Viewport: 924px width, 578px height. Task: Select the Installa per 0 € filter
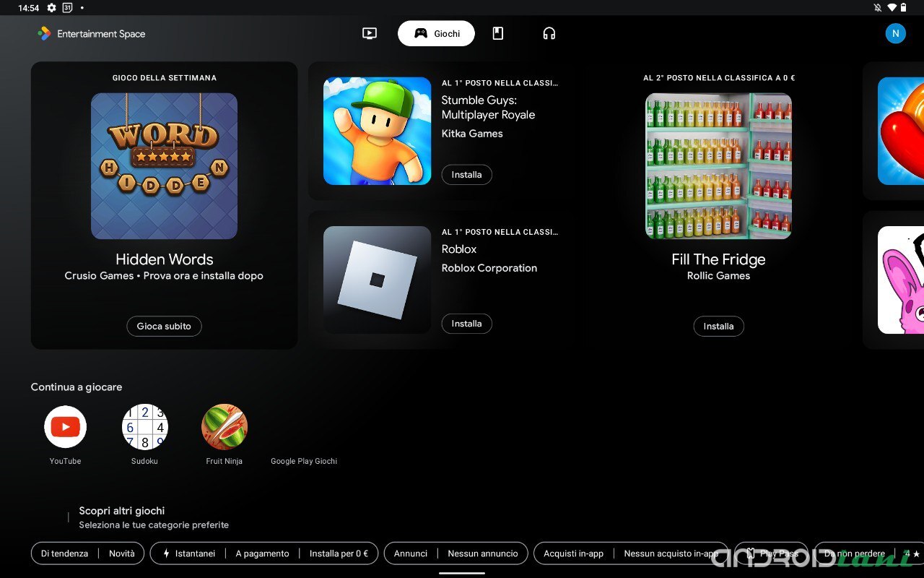tap(339, 553)
